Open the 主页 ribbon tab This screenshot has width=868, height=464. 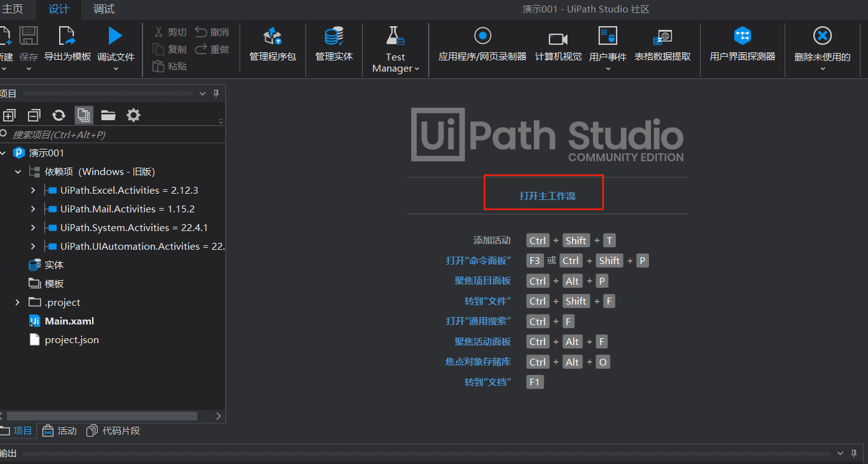[12, 9]
